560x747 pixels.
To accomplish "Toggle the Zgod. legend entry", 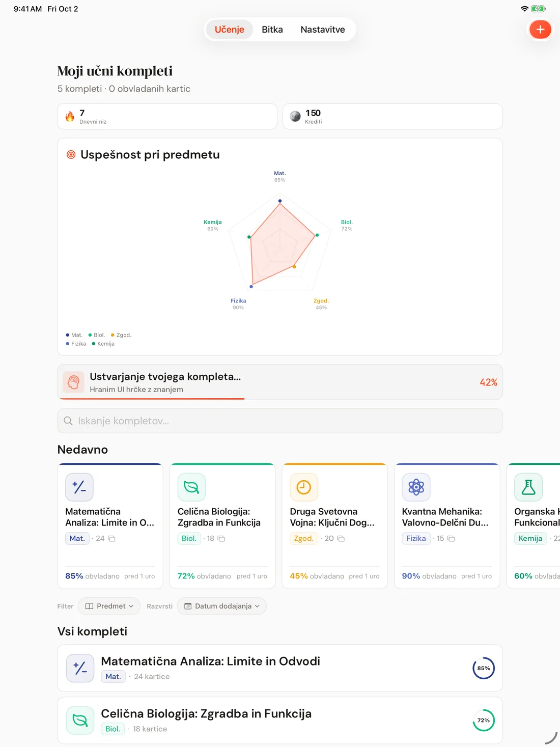I will pyautogui.click(x=121, y=335).
